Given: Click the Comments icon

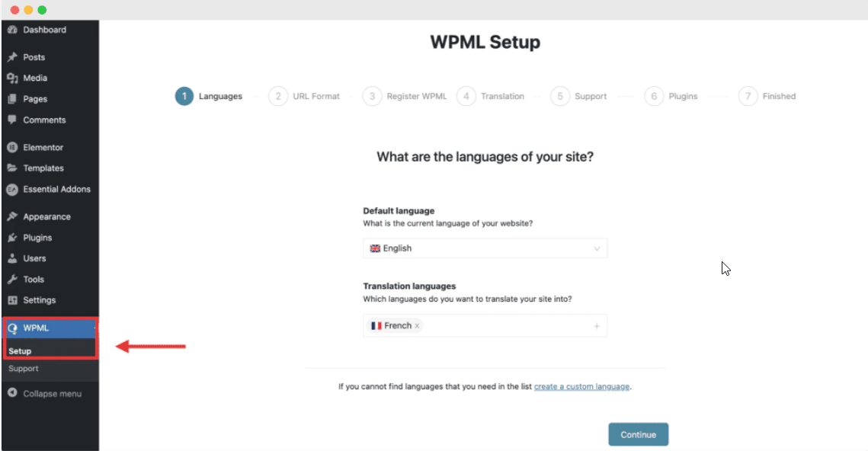Looking at the screenshot, I should (x=12, y=120).
